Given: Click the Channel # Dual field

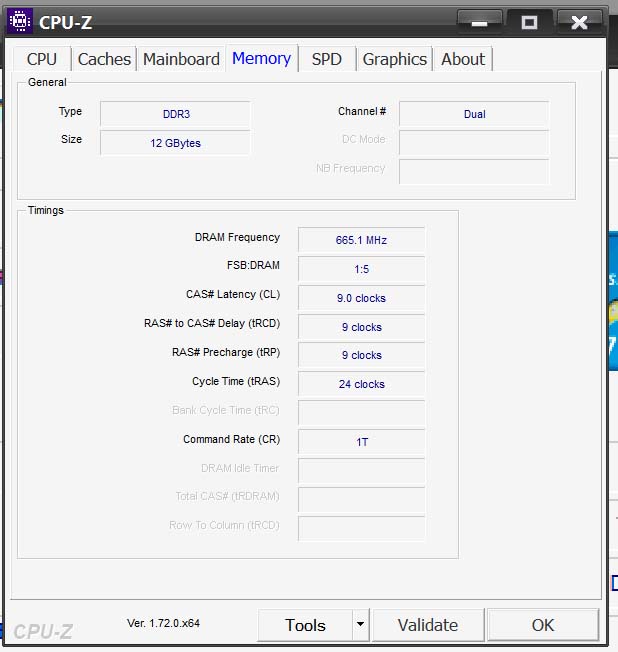Looking at the screenshot, I should click(x=474, y=114).
